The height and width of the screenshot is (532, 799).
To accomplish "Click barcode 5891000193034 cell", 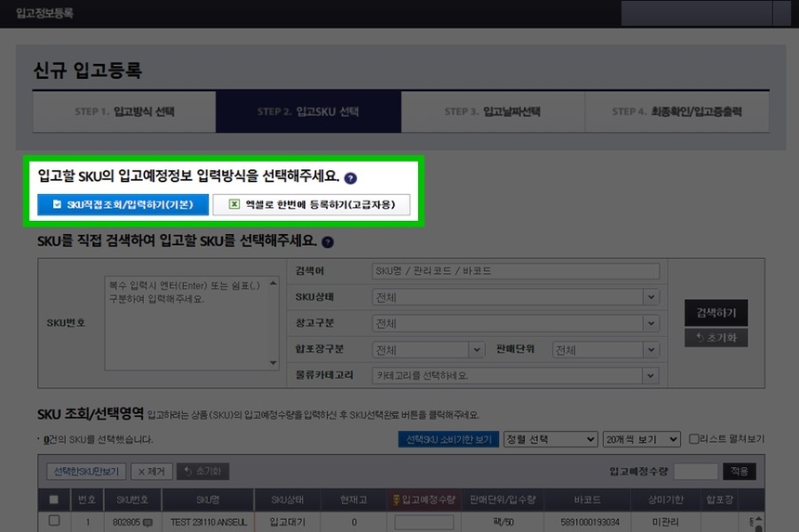I will (590, 523).
